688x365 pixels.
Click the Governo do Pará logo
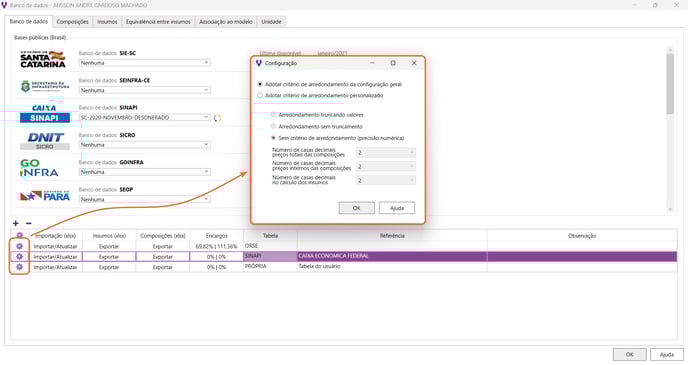click(45, 196)
